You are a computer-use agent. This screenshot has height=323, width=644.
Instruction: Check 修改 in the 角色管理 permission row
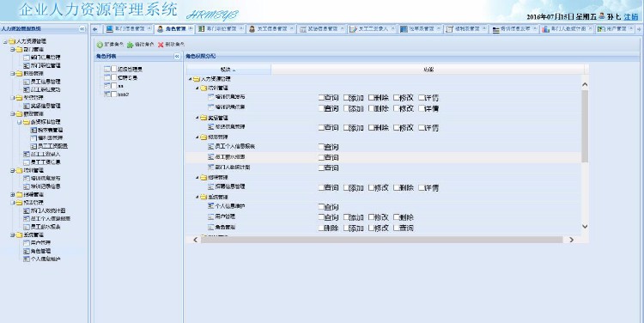[x=371, y=228]
